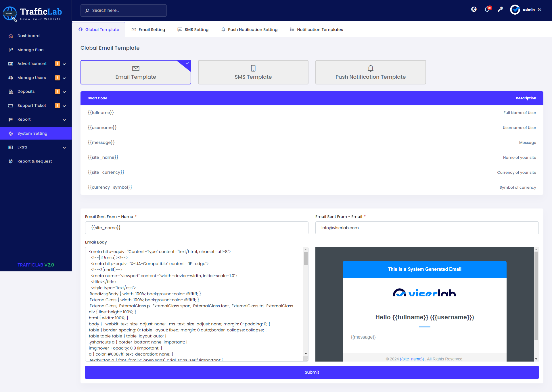Viewport: 552px width, 392px height.
Task: Click Report & Request in sidebar
Action: click(x=34, y=161)
